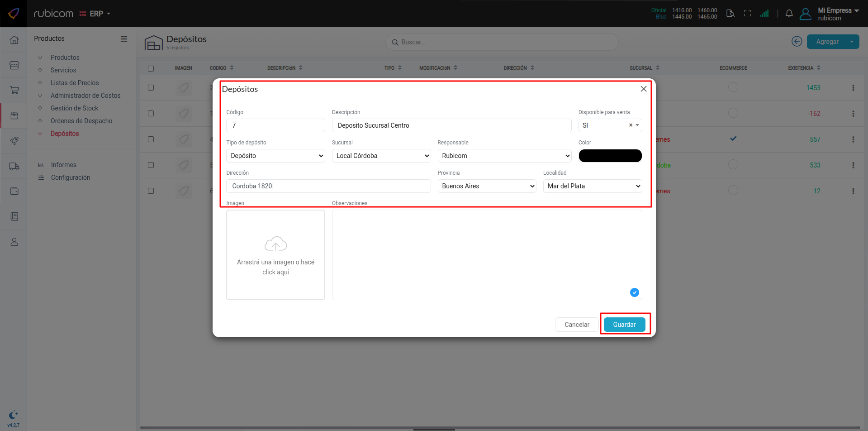Toggle dark mode moon icon
Screen dimensions: 868x431
point(13,415)
